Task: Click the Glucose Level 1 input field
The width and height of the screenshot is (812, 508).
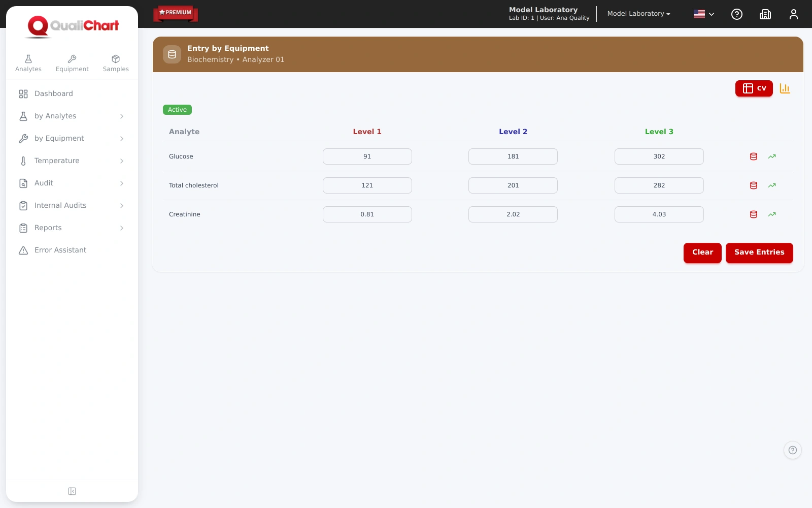Action: pos(367,156)
